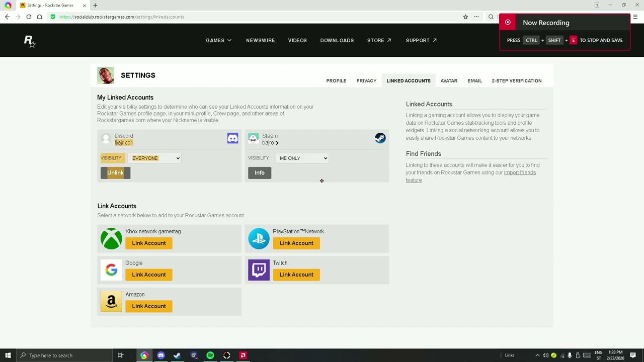Switch to the Avatar settings tab

coord(449,80)
